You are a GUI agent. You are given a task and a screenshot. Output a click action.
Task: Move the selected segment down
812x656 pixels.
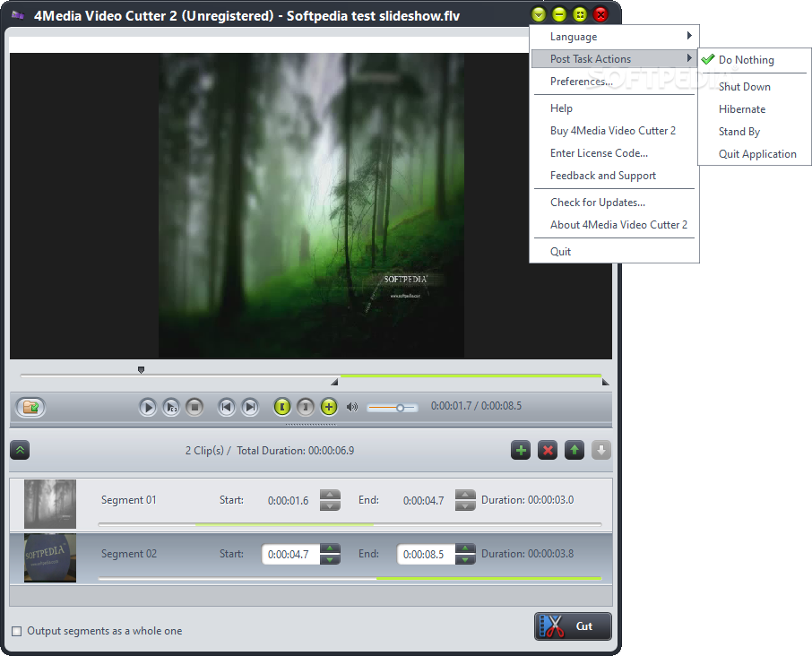[x=600, y=450]
